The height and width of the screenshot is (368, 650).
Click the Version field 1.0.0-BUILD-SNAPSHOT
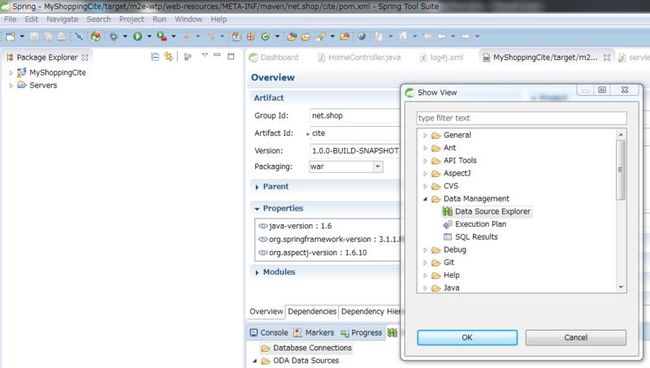click(x=355, y=150)
